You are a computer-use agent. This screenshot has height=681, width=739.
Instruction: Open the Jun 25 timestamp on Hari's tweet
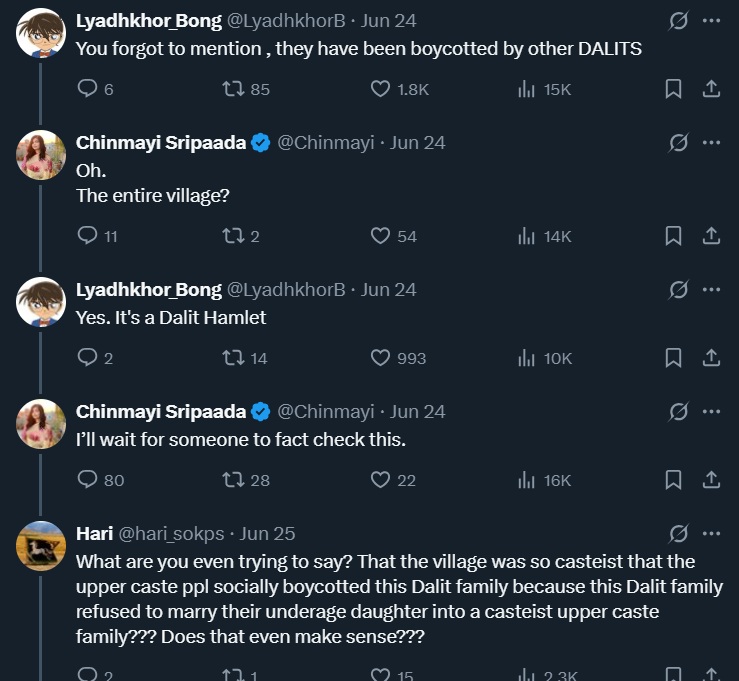268,533
